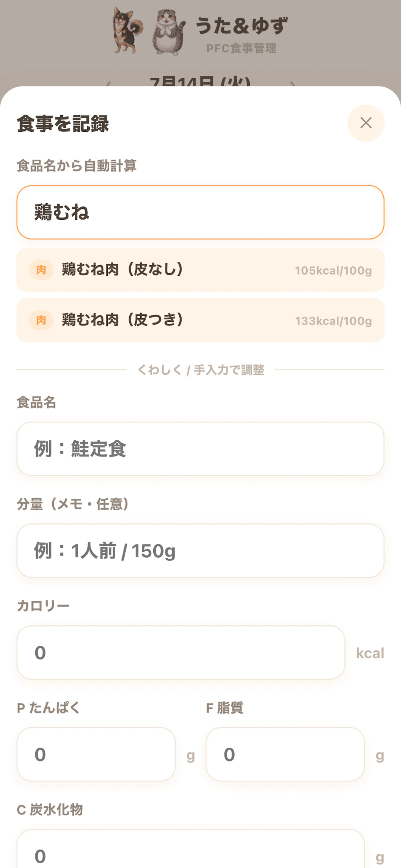Click the chihuahua dog mascot image
Screen dimensions: 401x868
coord(127,31)
